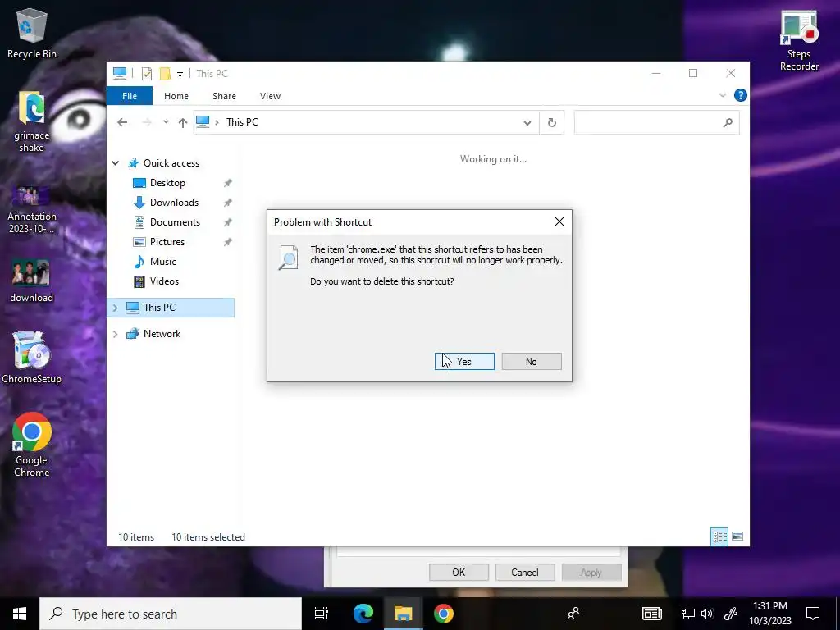Image resolution: width=840 pixels, height=630 pixels.
Task: Select the ChromeSetup installer icon
Action: (32, 358)
